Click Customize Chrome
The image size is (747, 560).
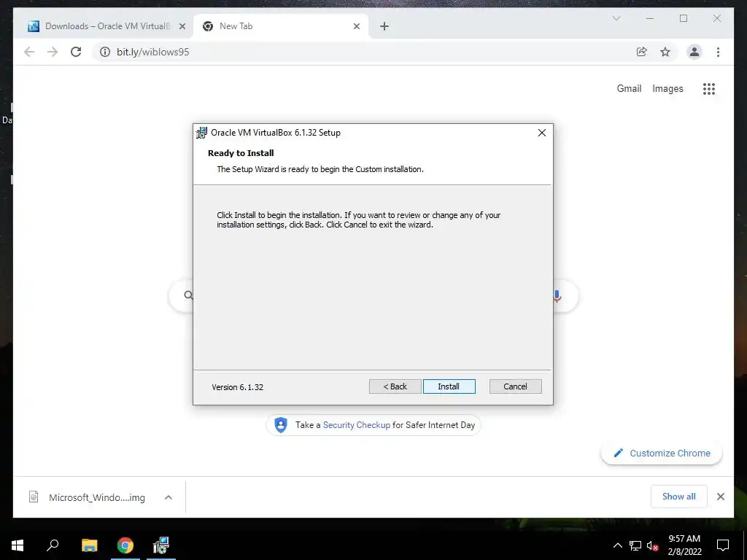[662, 454]
